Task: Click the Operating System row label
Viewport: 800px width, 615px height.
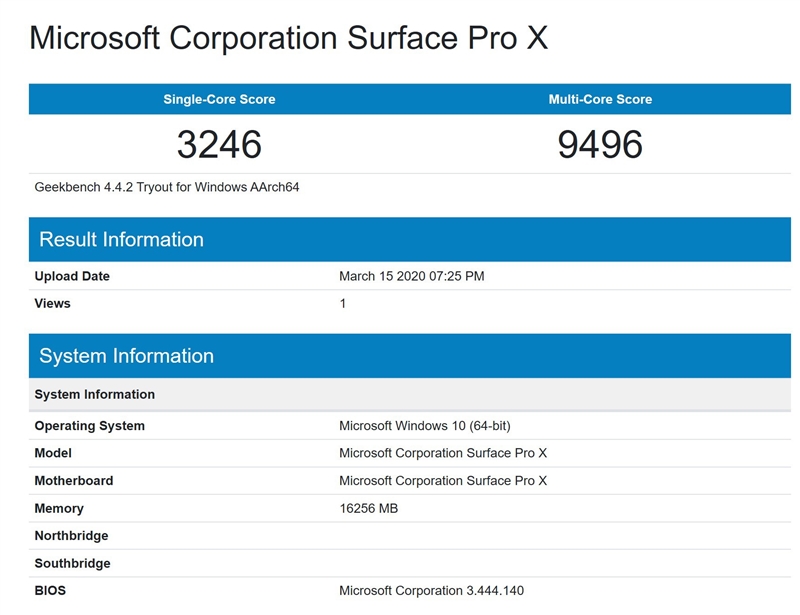Action: [x=89, y=426]
